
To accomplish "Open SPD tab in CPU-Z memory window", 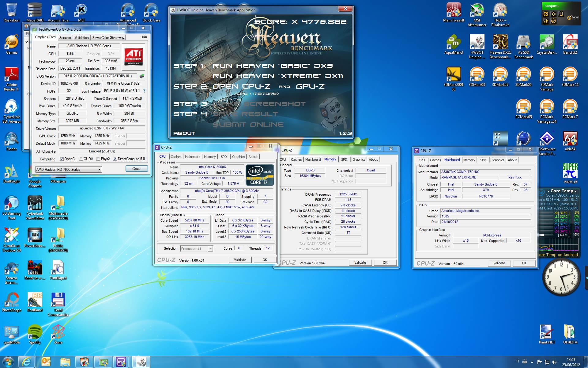I will [x=344, y=159].
